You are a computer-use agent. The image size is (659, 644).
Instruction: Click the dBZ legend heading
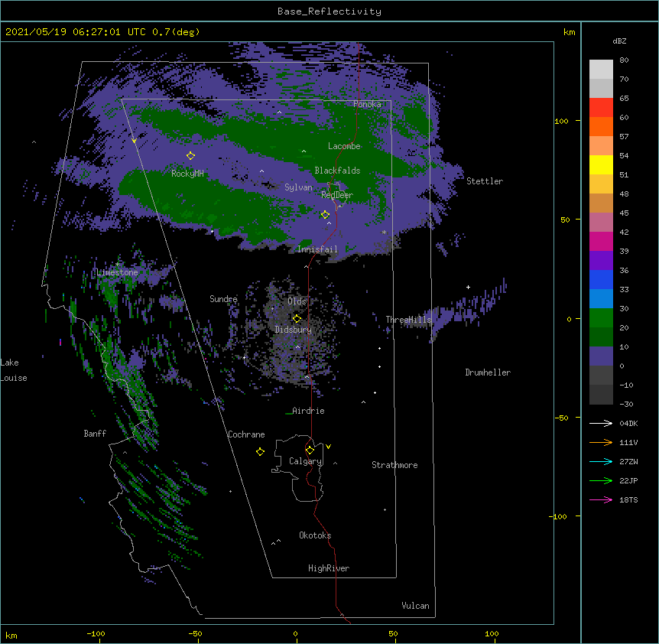click(619, 41)
